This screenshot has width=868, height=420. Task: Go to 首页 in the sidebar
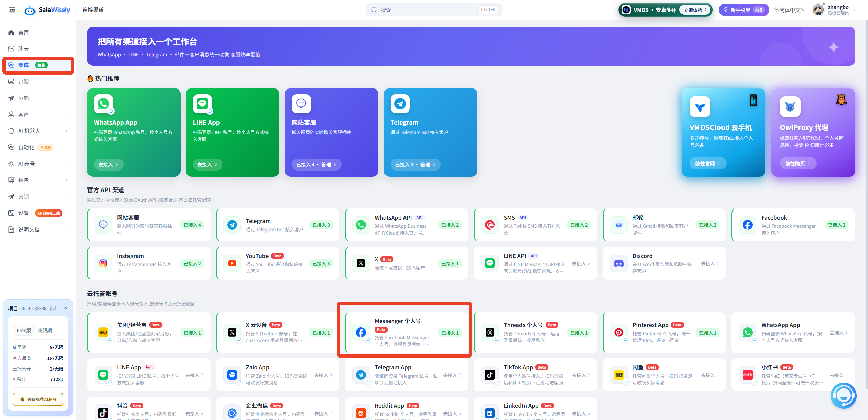pyautogui.click(x=38, y=32)
